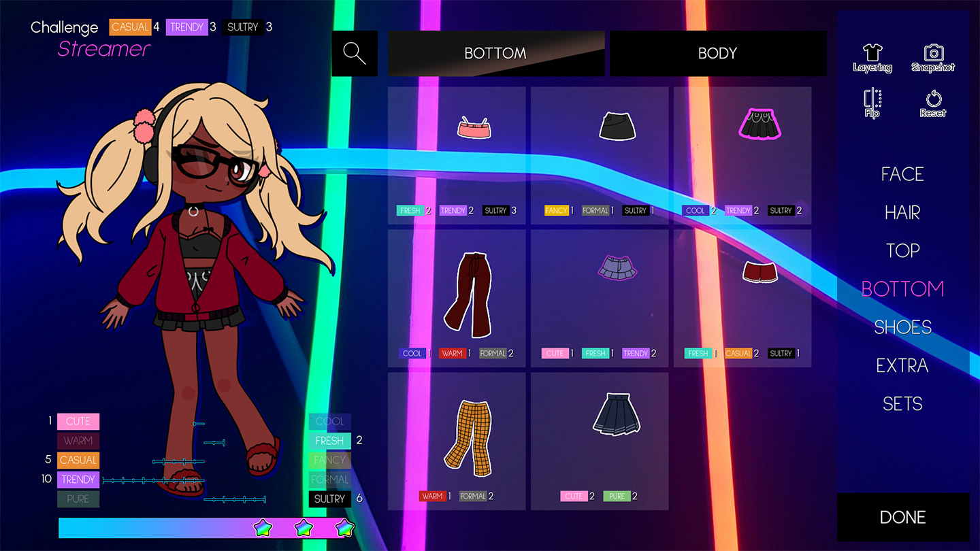The width and height of the screenshot is (980, 551).
Task: Select the BOTTOM tab
Action: pyautogui.click(x=495, y=53)
